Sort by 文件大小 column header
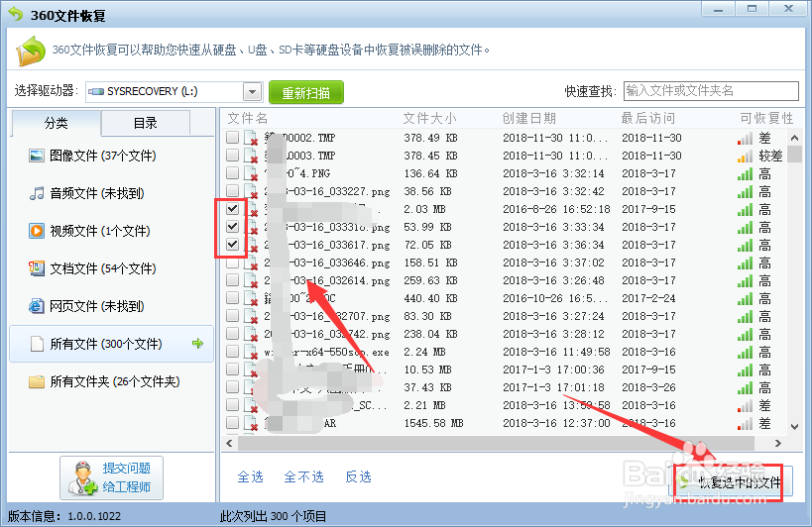Viewport: 812px width, 527px height. 430,119
